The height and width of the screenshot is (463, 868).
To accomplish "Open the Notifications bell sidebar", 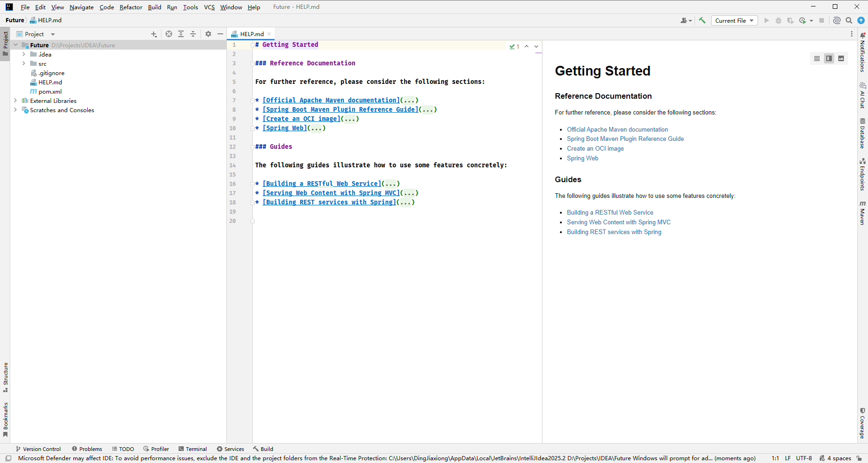I will 862,52.
